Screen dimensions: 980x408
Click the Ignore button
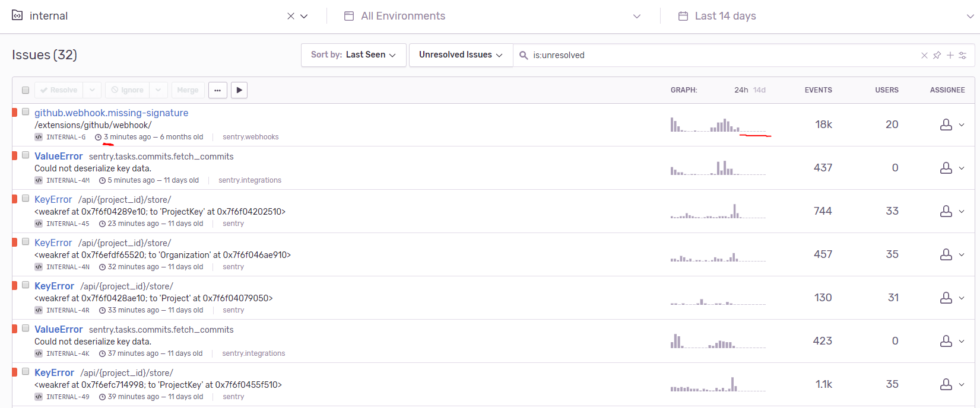127,90
